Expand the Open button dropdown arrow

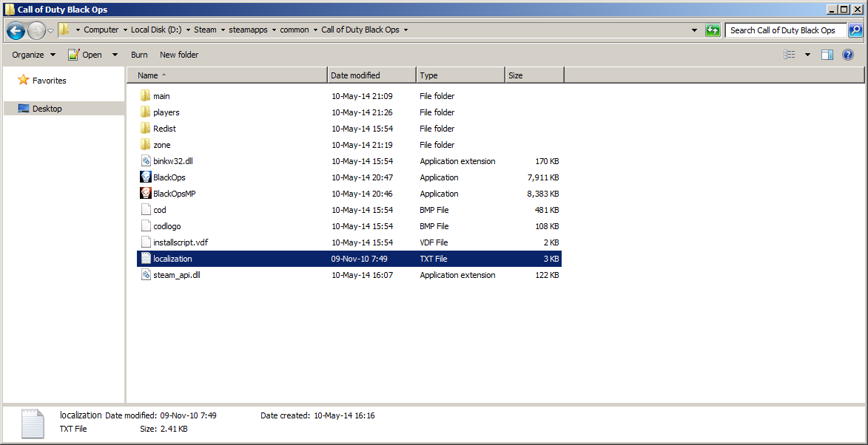(x=115, y=55)
